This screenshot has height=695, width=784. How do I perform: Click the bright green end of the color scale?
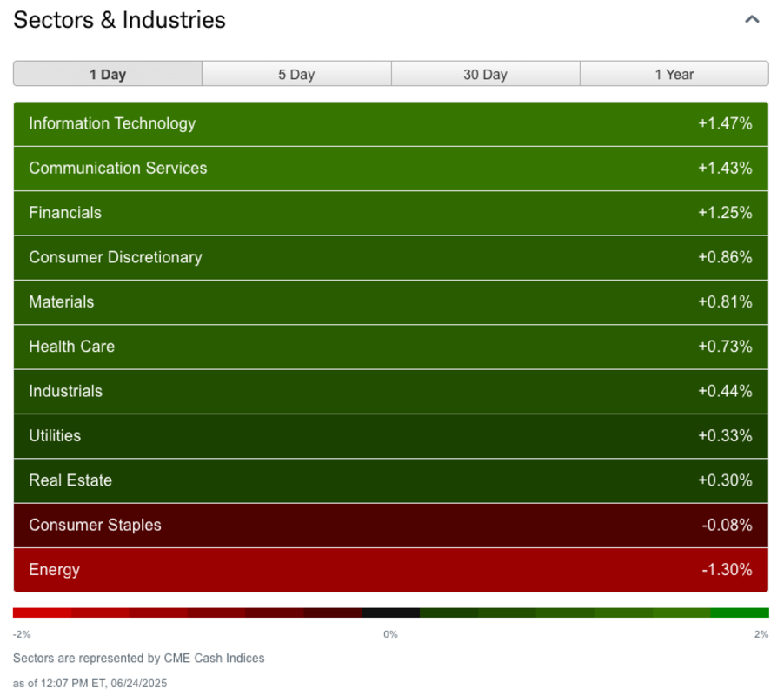point(740,612)
